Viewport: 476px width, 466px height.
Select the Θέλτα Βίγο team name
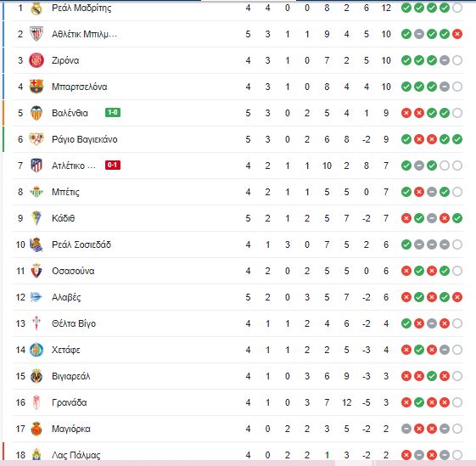coord(74,323)
